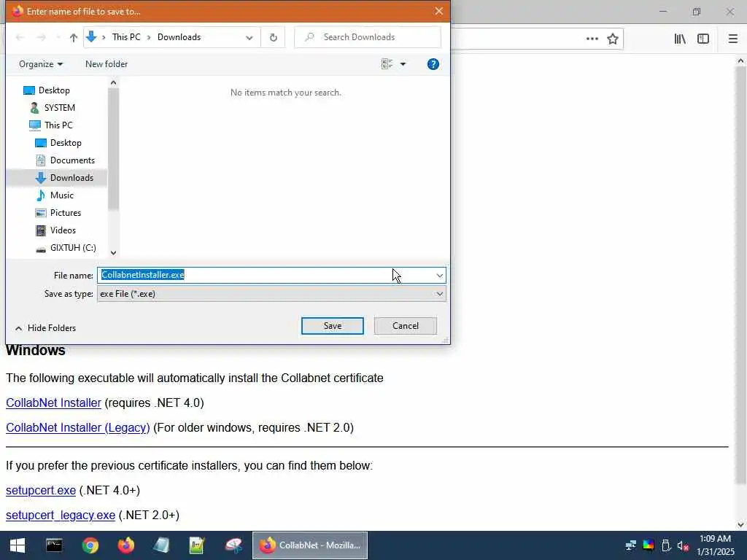Open the Windows Start menu

click(x=18, y=545)
